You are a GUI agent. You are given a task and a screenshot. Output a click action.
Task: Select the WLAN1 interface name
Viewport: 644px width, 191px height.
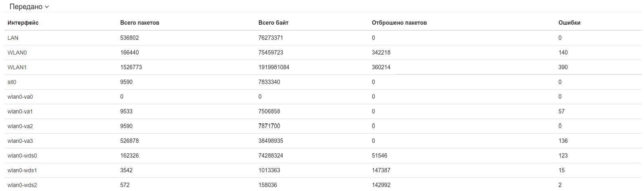pos(17,67)
